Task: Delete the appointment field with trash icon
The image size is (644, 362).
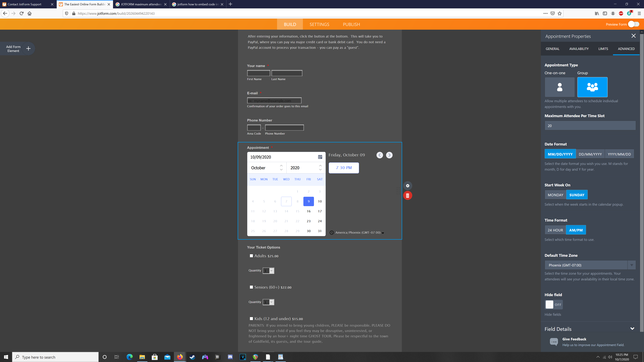Action: [x=408, y=195]
